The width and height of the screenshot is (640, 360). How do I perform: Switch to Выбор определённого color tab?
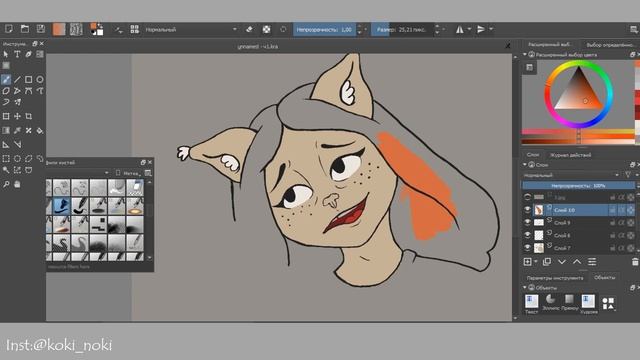(x=611, y=44)
